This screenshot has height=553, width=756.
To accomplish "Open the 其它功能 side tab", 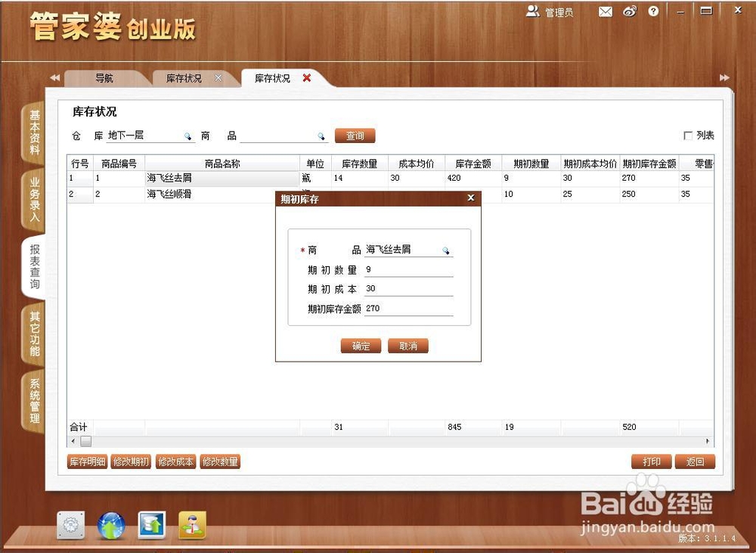I will (34, 334).
